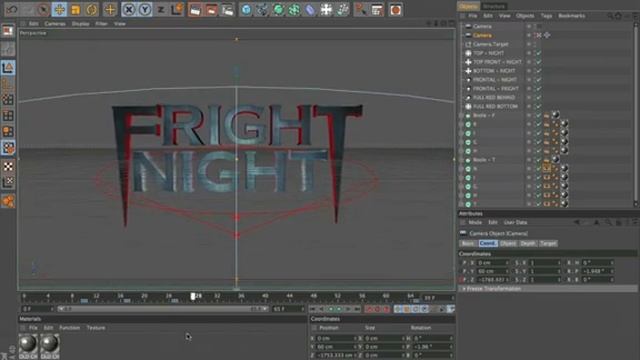
Task: Open the viewport Filter menu
Action: tap(101, 24)
